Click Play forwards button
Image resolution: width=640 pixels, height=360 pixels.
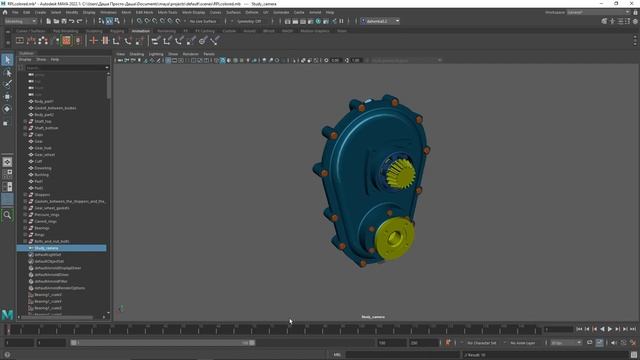pos(610,329)
